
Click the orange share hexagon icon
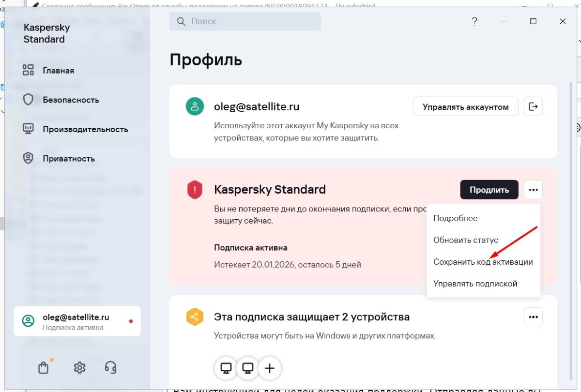195,317
